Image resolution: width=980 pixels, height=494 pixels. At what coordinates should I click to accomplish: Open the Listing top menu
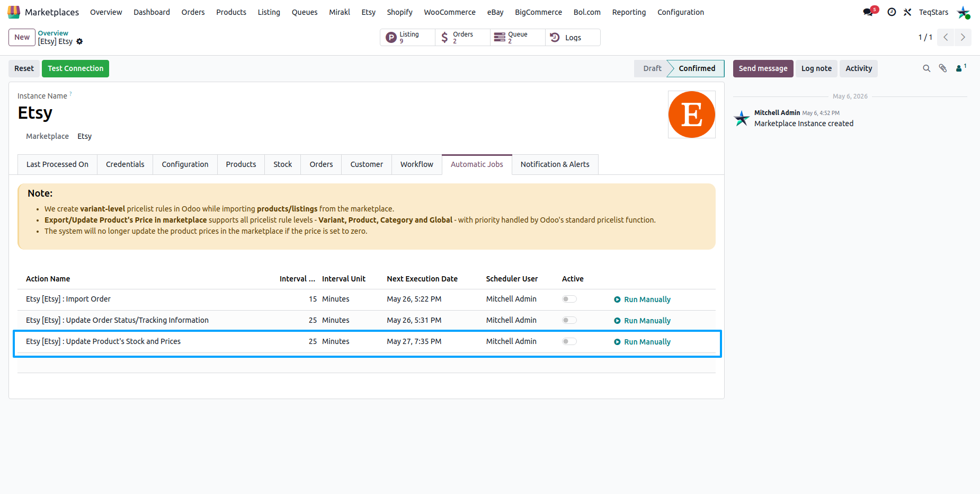(269, 12)
